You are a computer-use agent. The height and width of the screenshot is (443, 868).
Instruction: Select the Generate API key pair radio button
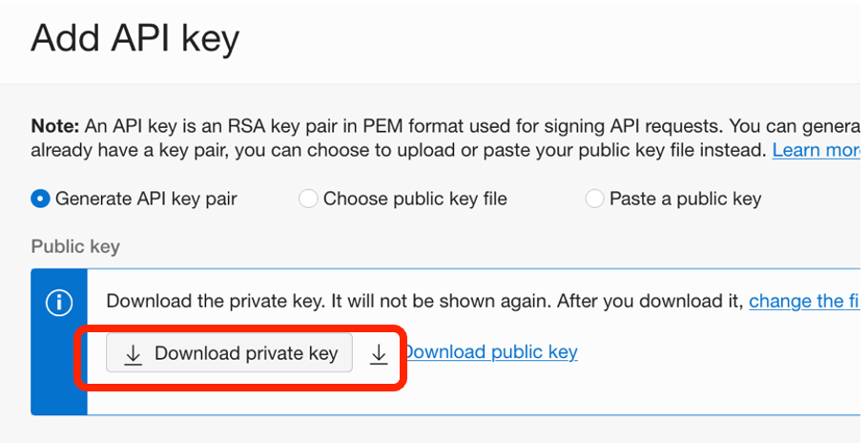click(x=41, y=199)
